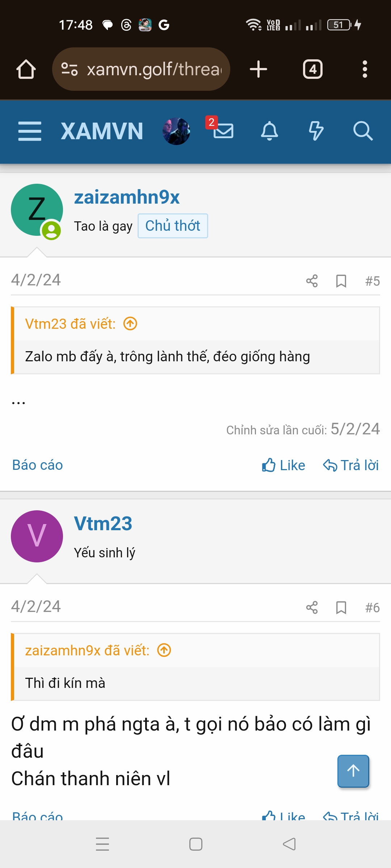Expand the zaizamhn9x quoted post arrow
This screenshot has width=391, height=868.
[164, 650]
